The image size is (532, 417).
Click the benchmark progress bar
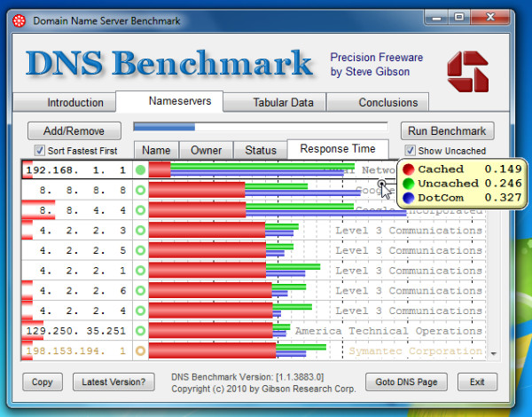click(x=261, y=127)
